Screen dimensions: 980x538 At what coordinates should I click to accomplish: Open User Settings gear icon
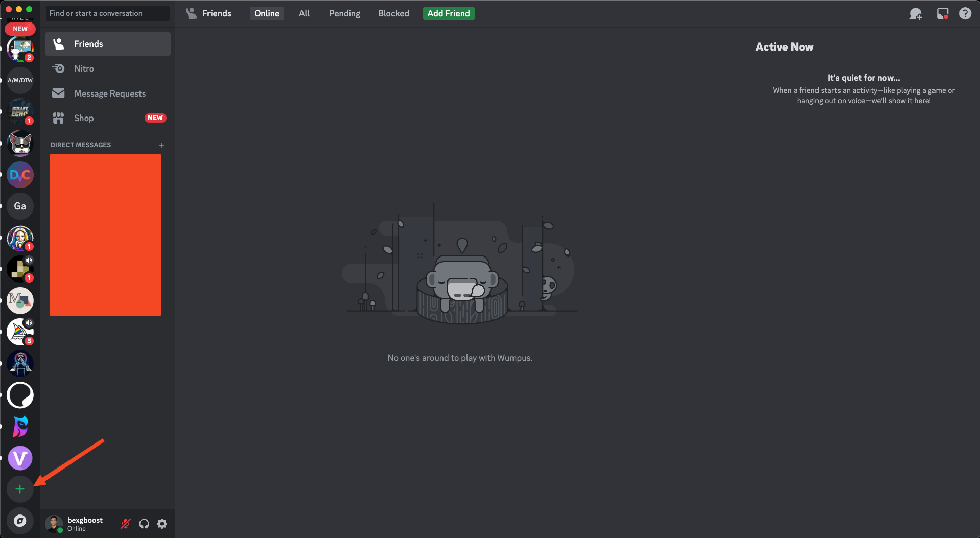pyautogui.click(x=162, y=524)
